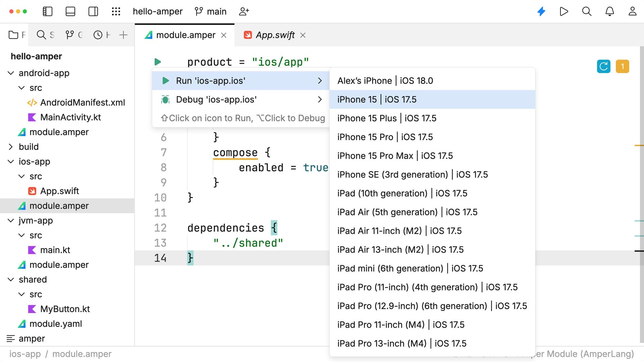Click ios-app breadcrumb in status bar
Screen dimensions: 644x362
(25, 354)
